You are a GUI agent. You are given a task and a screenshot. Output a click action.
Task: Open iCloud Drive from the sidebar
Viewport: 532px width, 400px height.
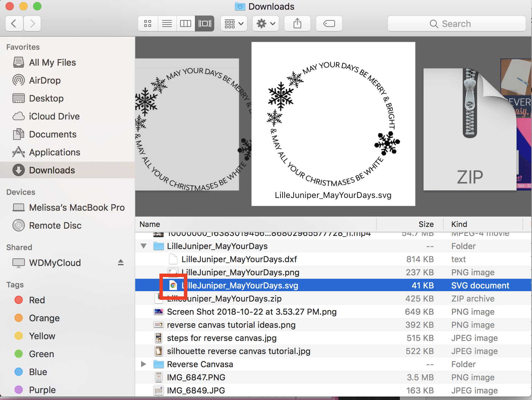coord(54,116)
